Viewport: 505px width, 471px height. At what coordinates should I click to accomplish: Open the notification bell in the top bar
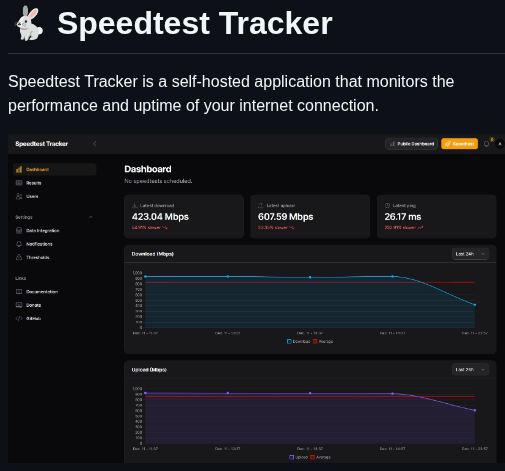pos(487,144)
